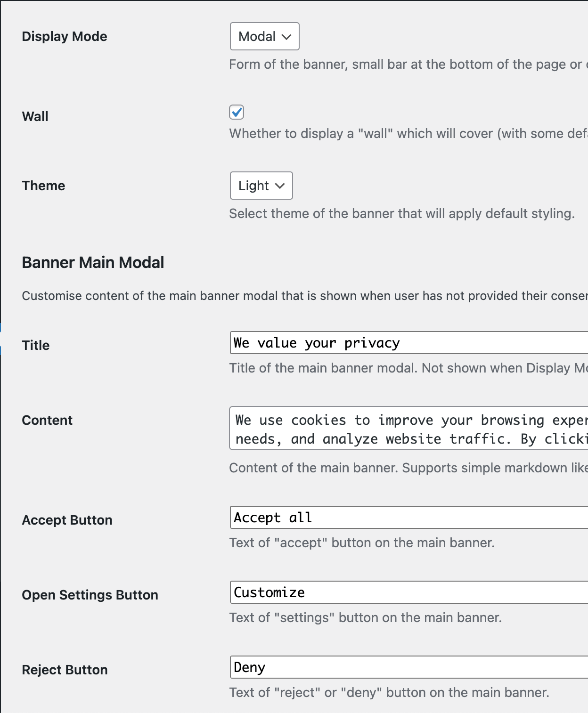
Task: Click the chevron on the Modal selector
Action: pos(286,36)
